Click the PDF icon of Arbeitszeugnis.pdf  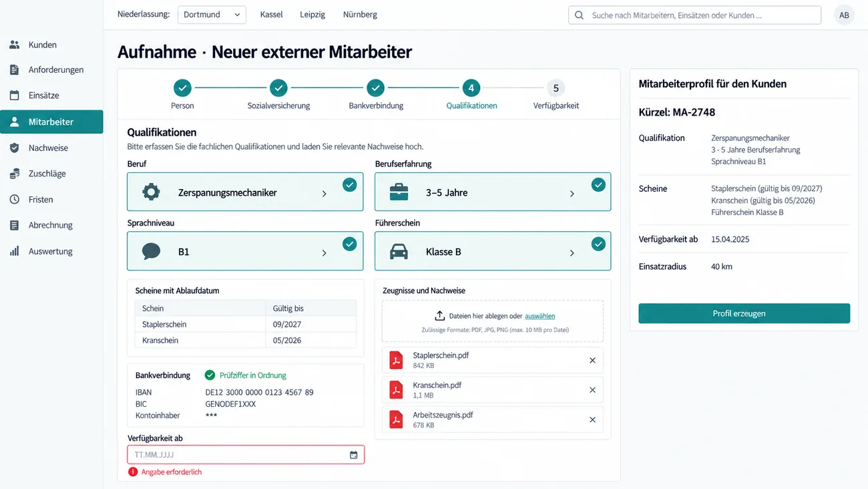[x=397, y=420]
